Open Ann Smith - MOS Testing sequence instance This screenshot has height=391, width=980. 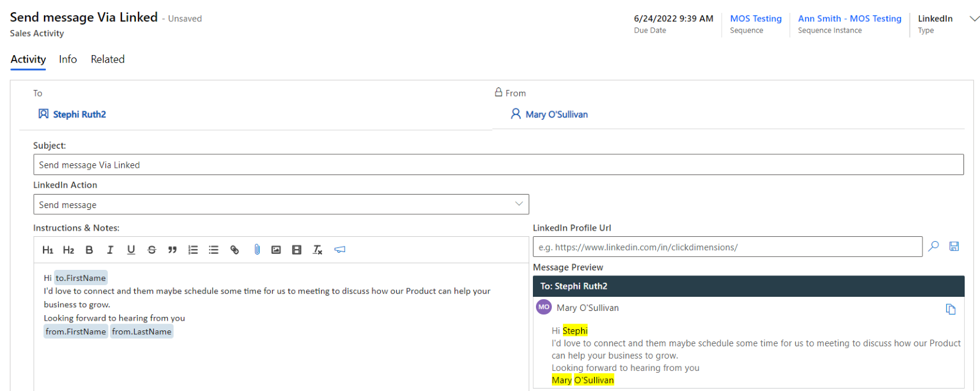[x=850, y=18]
